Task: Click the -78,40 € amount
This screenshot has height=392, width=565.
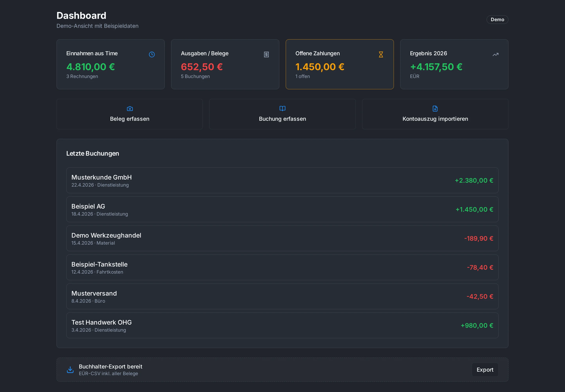Action: 480,268
